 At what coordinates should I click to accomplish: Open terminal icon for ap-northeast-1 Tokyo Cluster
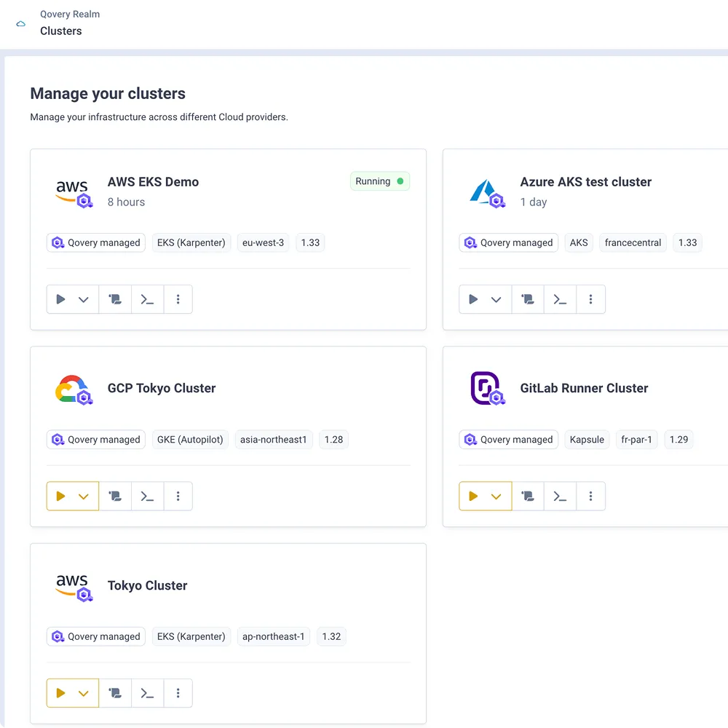coord(147,693)
